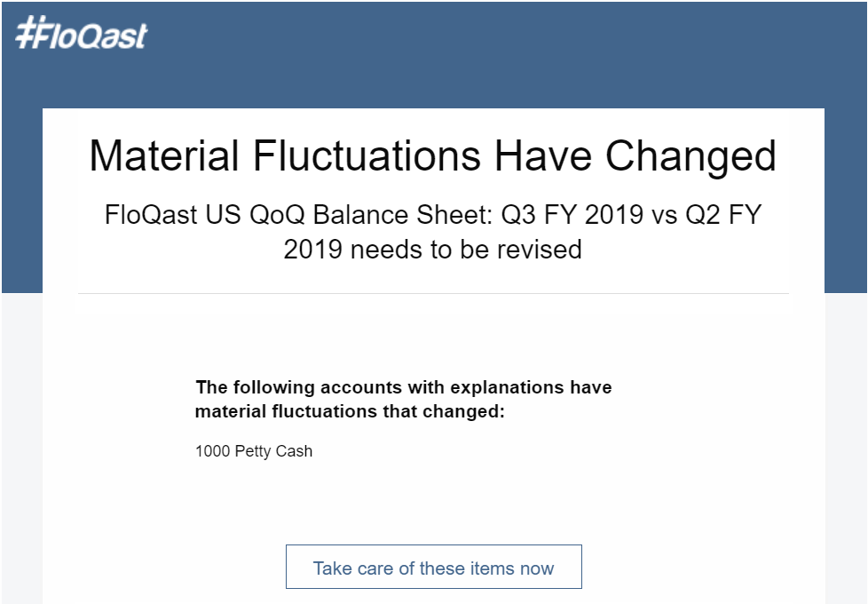Click 'The following accounts with explanations have' text
868x604 pixels.
tap(404, 386)
